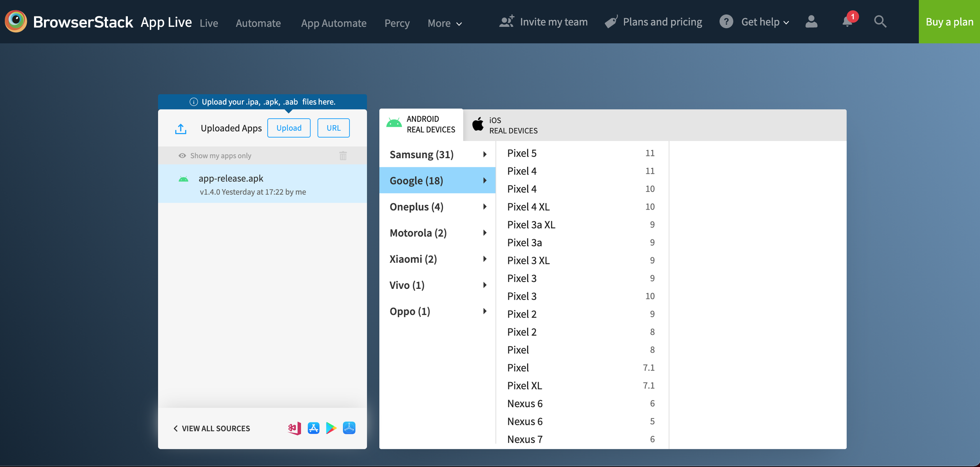The width and height of the screenshot is (980, 467).
Task: Click View All Sources link
Action: pos(212,428)
